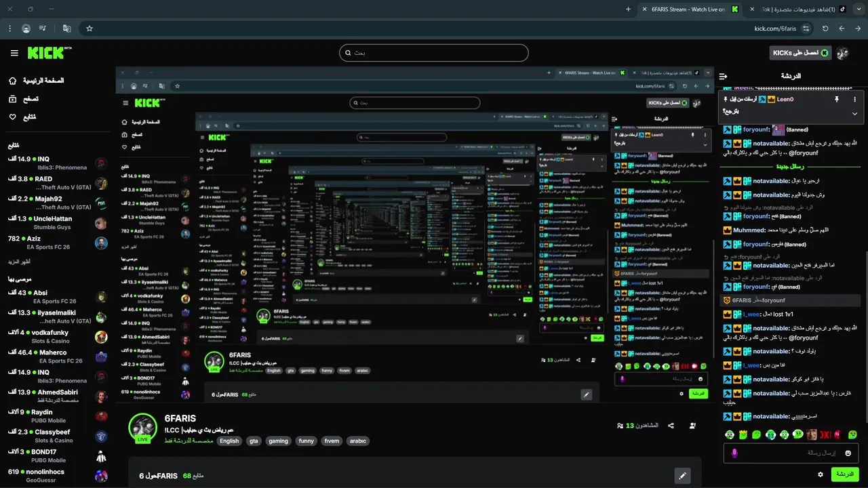Open the Aziz channel in sidebar
Viewport: 868px width, 488px height.
[x=58, y=243]
